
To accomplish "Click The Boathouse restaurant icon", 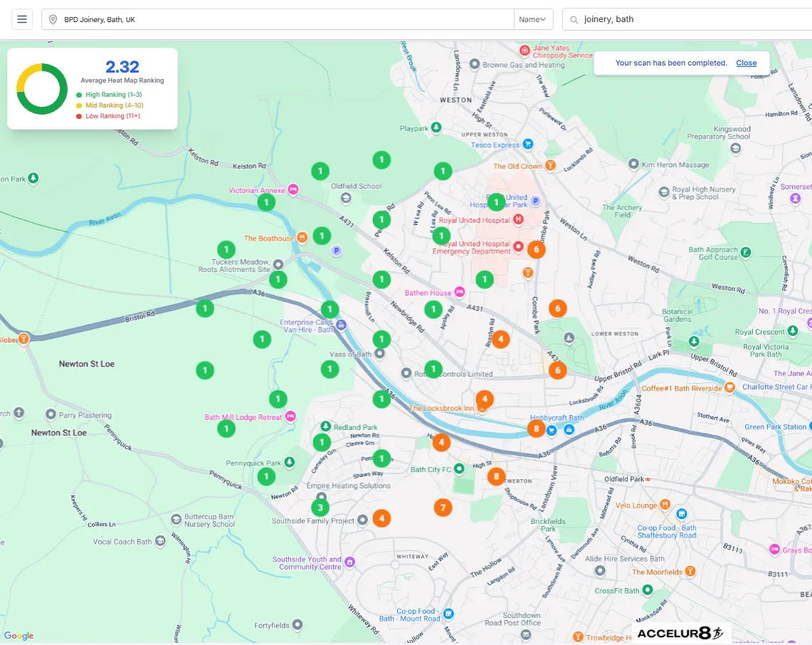I will (x=302, y=238).
